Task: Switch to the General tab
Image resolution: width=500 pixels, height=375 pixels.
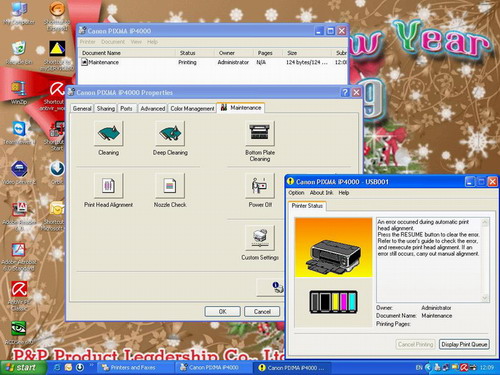Action: point(82,108)
